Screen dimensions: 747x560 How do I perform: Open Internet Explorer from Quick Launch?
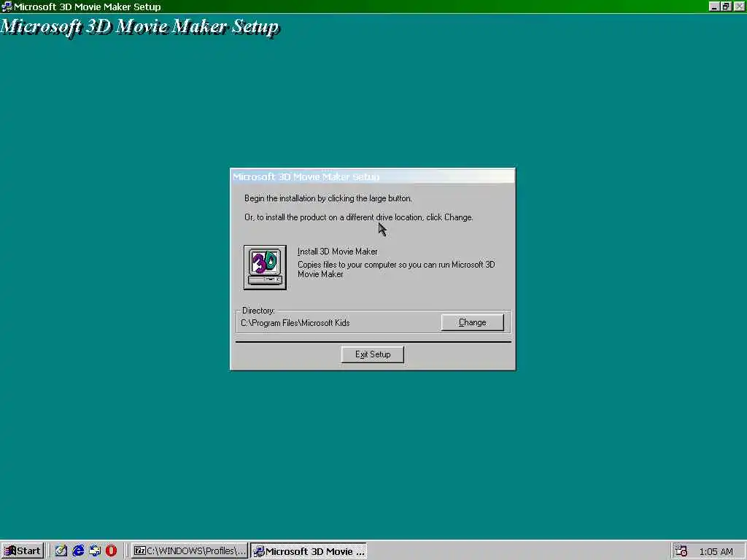[x=78, y=551]
